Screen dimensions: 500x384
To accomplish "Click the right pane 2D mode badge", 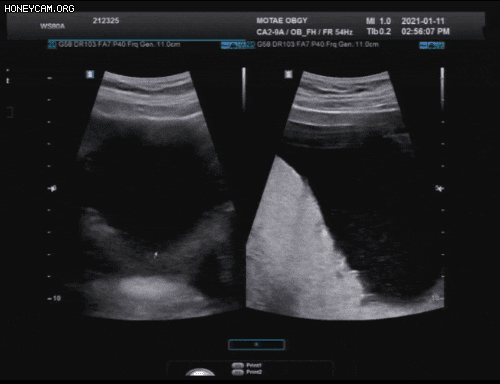I will (x=250, y=45).
